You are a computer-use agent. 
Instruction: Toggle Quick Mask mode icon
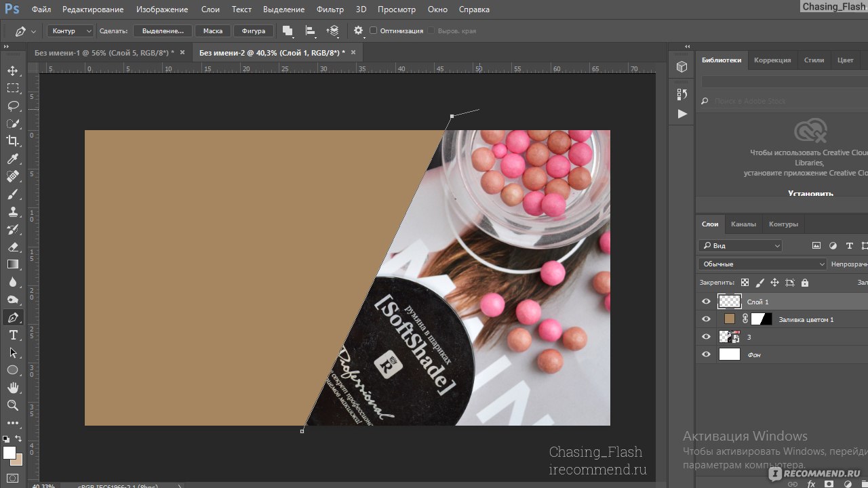pos(12,478)
